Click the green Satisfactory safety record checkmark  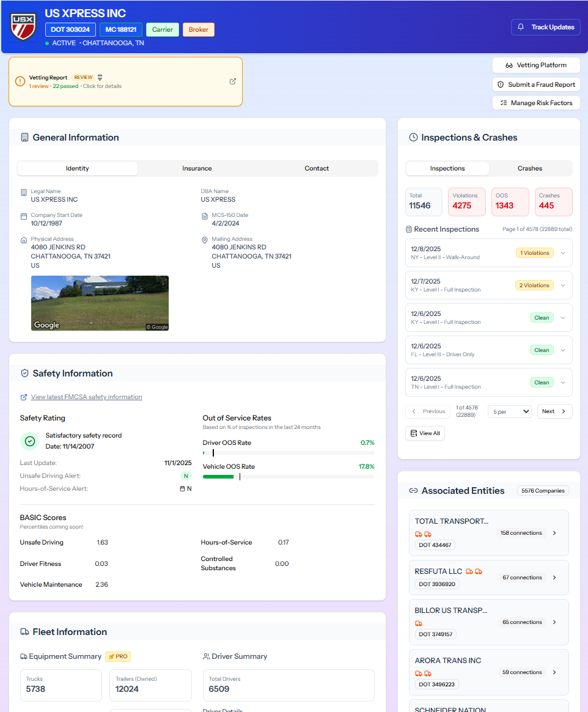(x=29, y=440)
